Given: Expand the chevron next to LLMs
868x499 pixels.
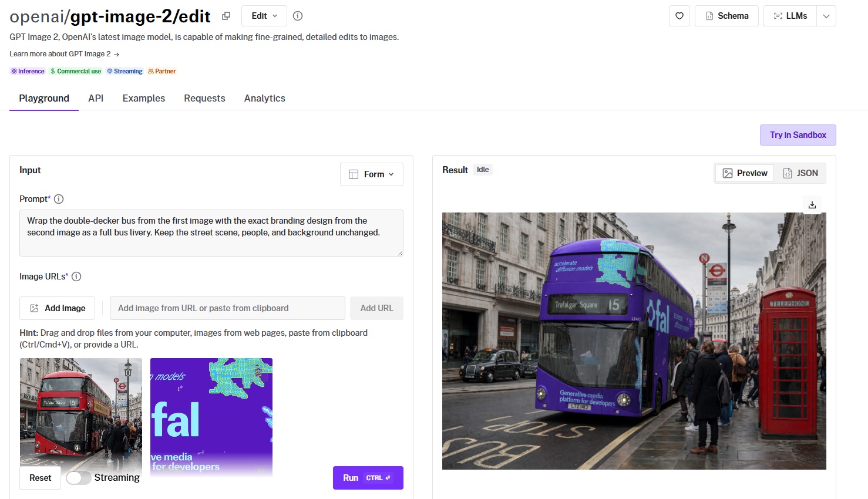Looking at the screenshot, I should [826, 16].
